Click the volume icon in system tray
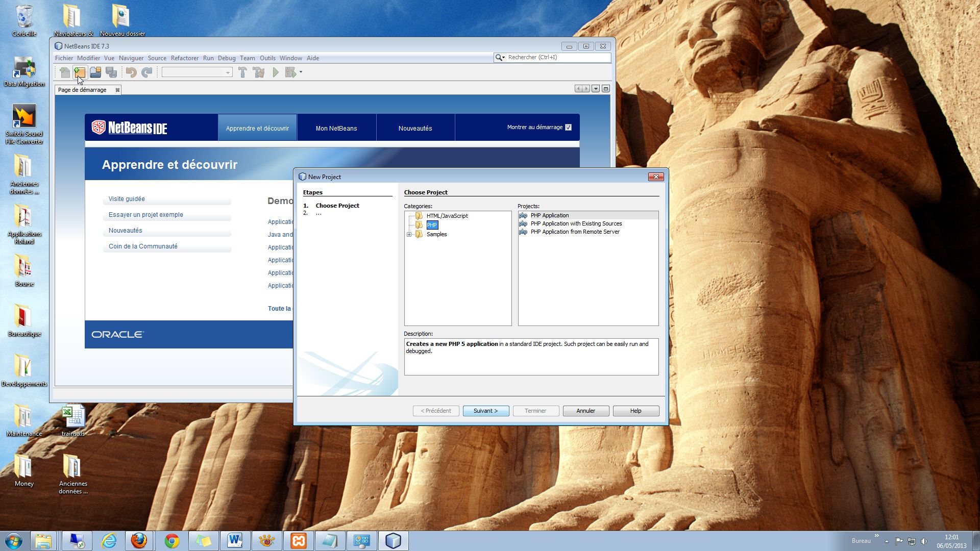Image resolution: width=980 pixels, height=551 pixels. (x=923, y=541)
